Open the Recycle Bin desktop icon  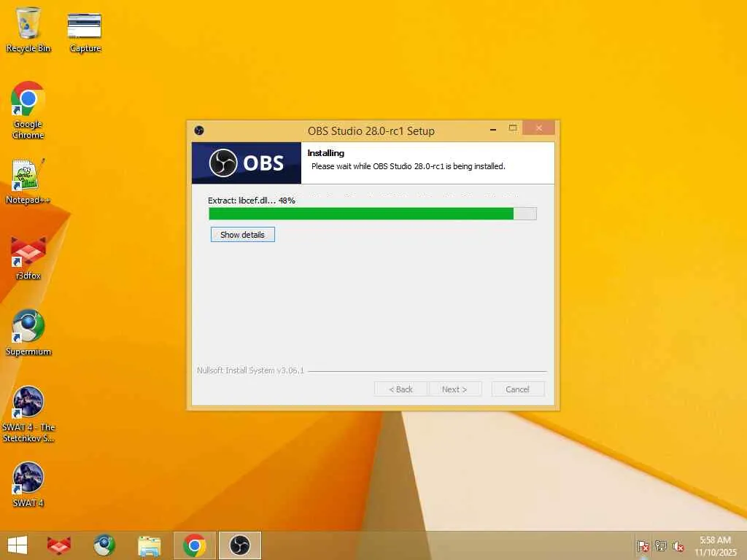[28, 29]
